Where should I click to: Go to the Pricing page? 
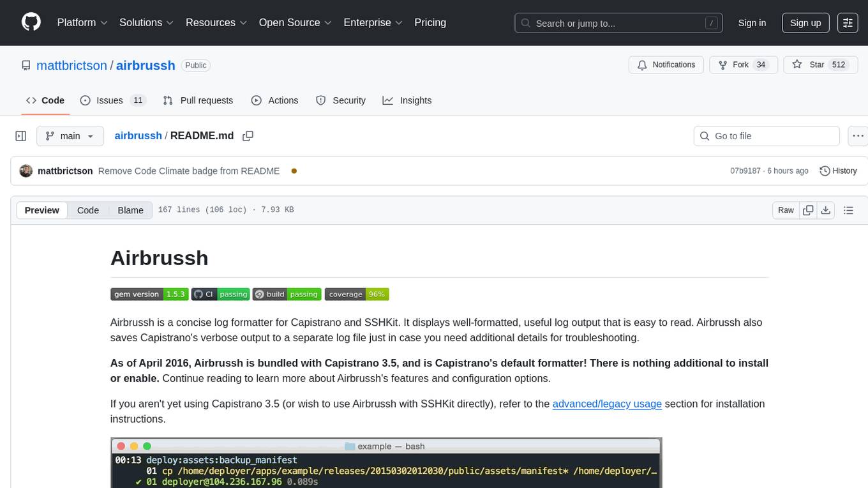tap(430, 22)
